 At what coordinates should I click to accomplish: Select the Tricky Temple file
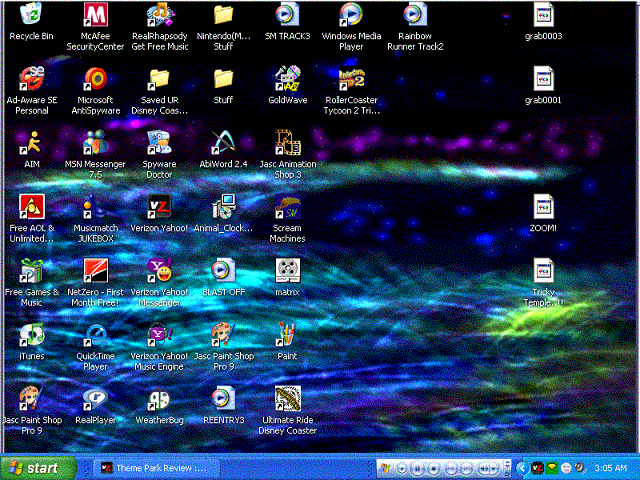click(x=543, y=282)
